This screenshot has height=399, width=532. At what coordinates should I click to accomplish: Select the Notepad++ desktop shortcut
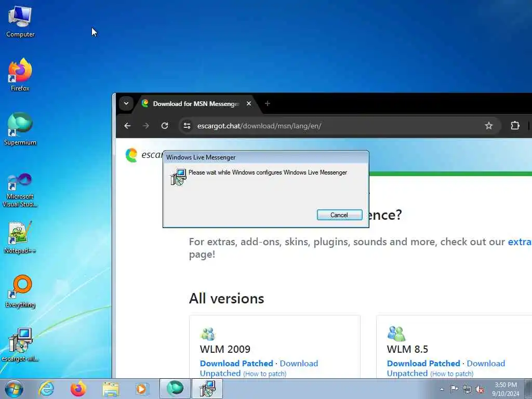click(x=20, y=237)
